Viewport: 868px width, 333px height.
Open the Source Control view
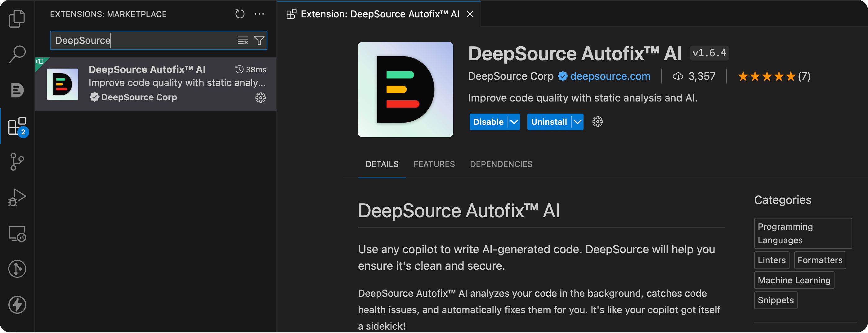coord(17,162)
